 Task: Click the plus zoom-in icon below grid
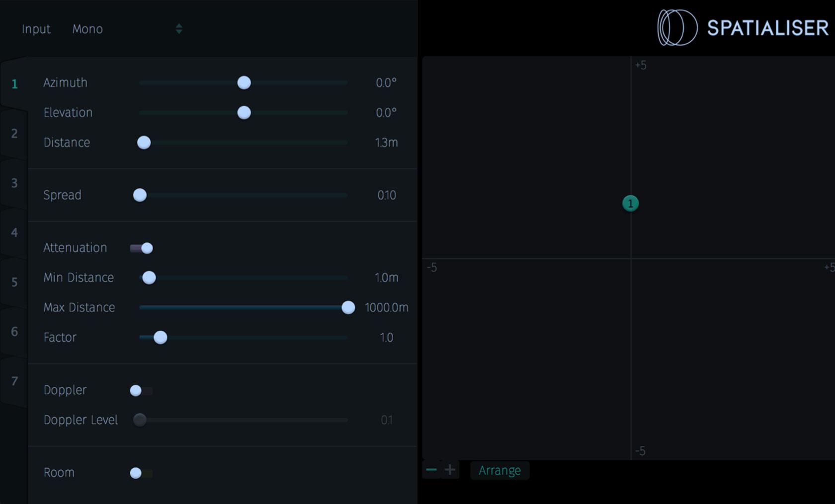[450, 470]
